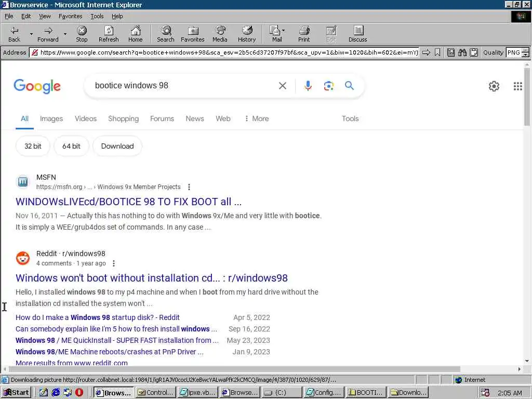The width and height of the screenshot is (532, 399).
Task: Open the View menu
Action: [x=45, y=16]
